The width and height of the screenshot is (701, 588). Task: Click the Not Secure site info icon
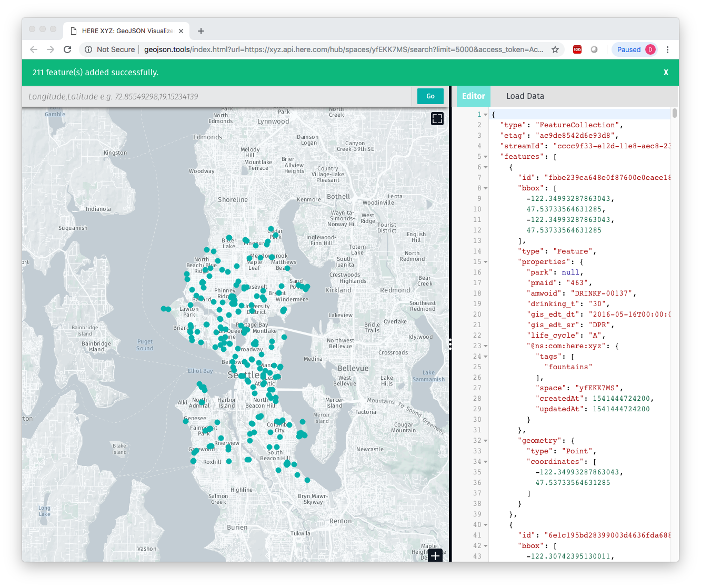[x=88, y=49]
